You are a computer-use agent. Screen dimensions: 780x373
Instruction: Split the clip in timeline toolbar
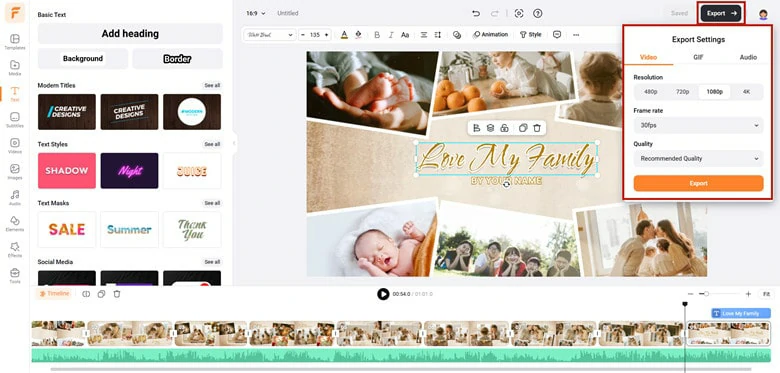[x=86, y=294]
